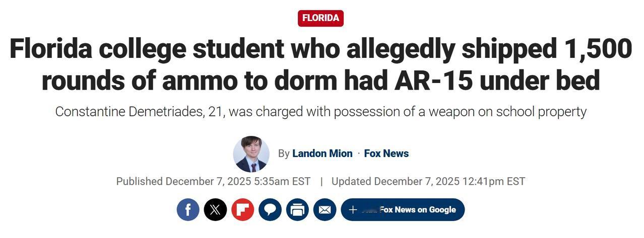This screenshot has height=238, width=644.
Task: Click the name Constantine Demetriades in the subheadline
Action: (128, 112)
